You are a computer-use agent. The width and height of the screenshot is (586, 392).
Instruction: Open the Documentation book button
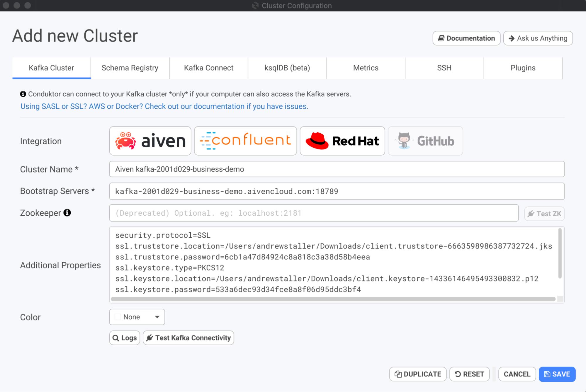click(466, 38)
